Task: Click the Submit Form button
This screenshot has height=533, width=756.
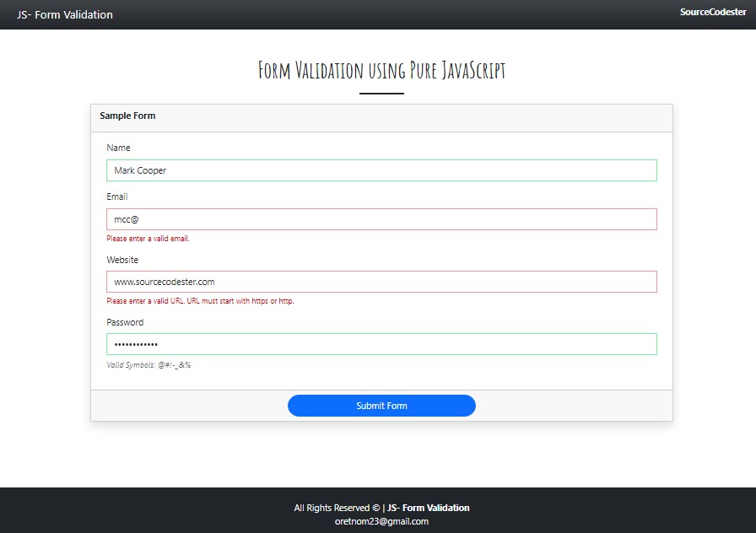Action: pyautogui.click(x=381, y=406)
